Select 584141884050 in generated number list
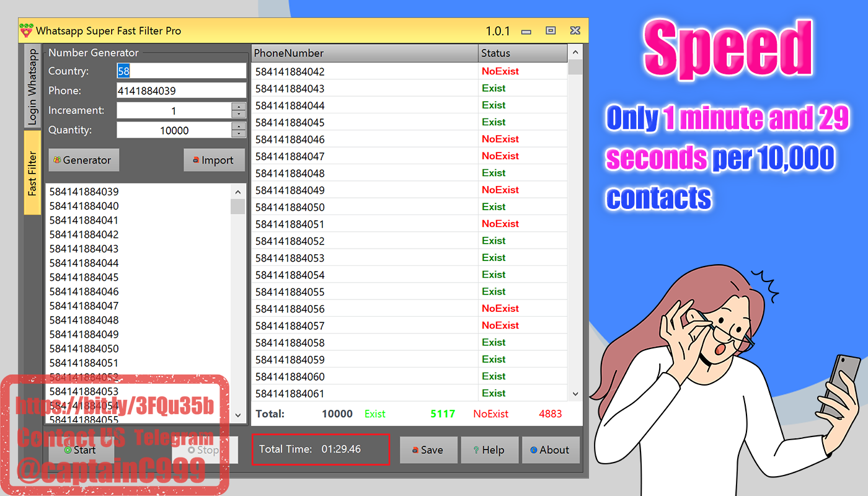This screenshot has width=868, height=496. pyautogui.click(x=84, y=348)
